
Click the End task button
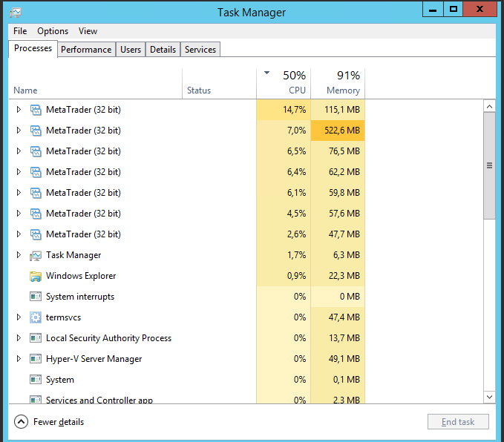[458, 422]
